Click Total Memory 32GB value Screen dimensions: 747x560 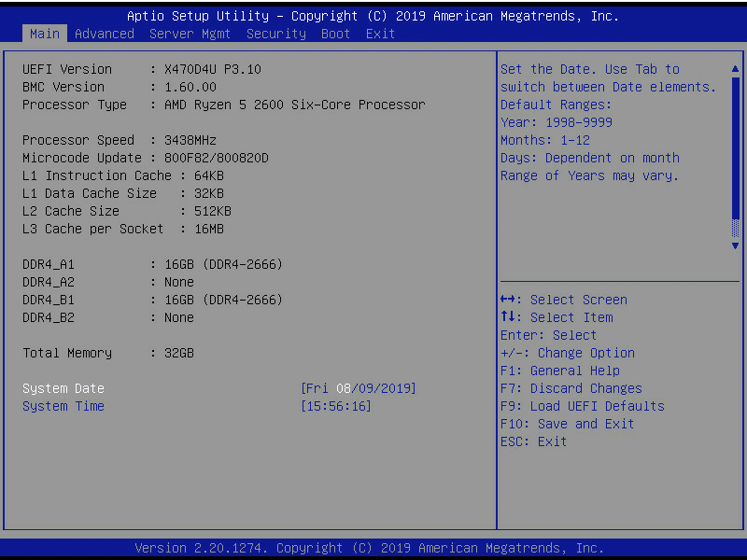coord(179,353)
